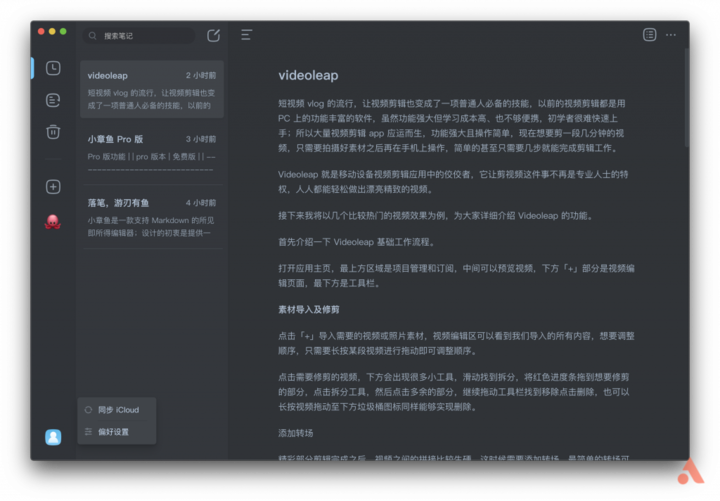Click paragraph starting with 首先介绍一下 Videoleap
720x501 pixels.
[x=356, y=242]
